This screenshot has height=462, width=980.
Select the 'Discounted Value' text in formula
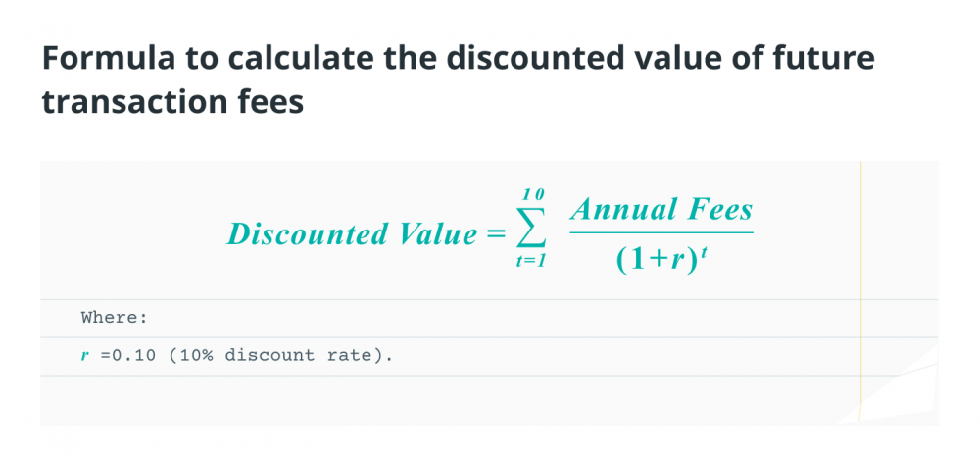click(352, 234)
